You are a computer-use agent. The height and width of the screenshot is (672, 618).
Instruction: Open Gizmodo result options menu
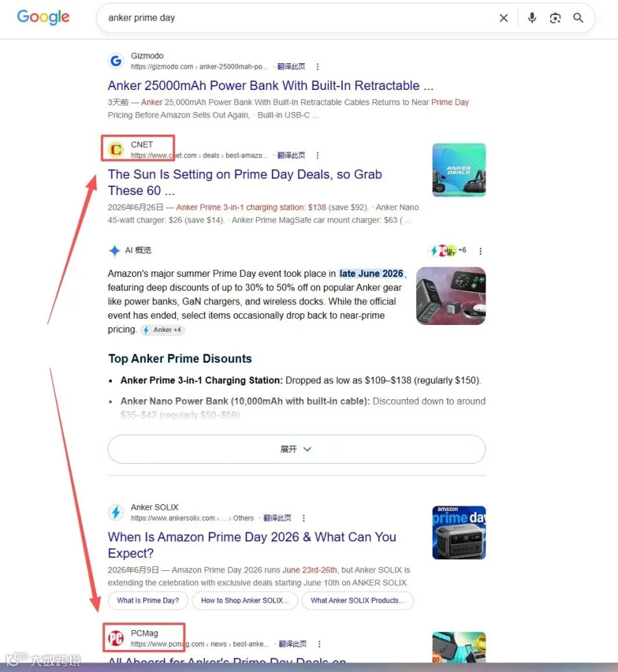[317, 67]
